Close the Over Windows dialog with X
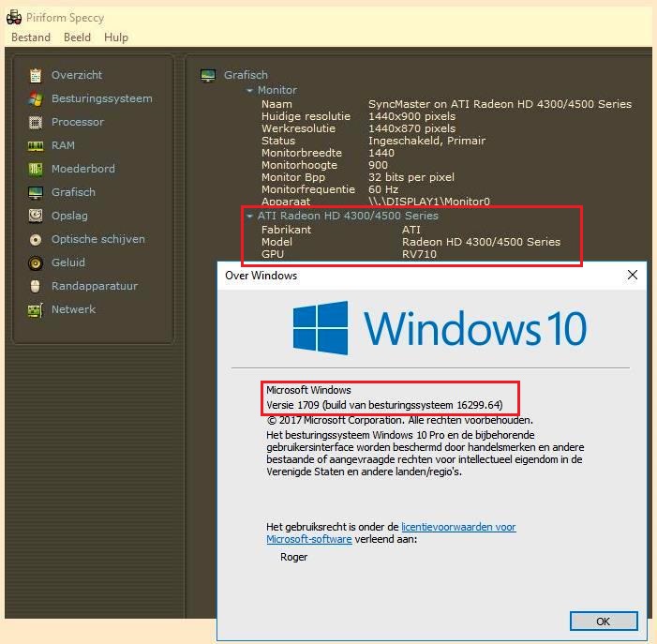The height and width of the screenshot is (644, 657). point(633,275)
